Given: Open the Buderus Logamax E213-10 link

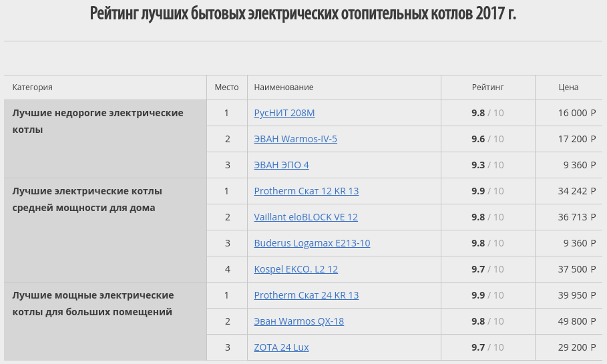Looking at the screenshot, I should point(312,243).
